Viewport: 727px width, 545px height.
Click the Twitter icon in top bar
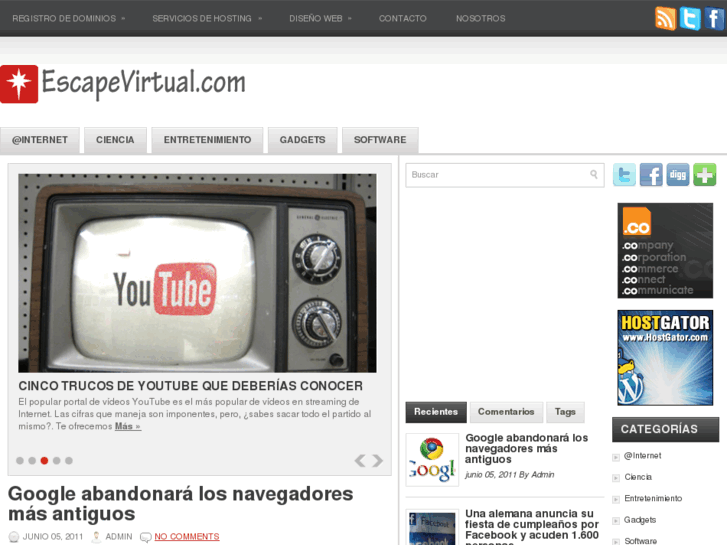click(x=690, y=19)
